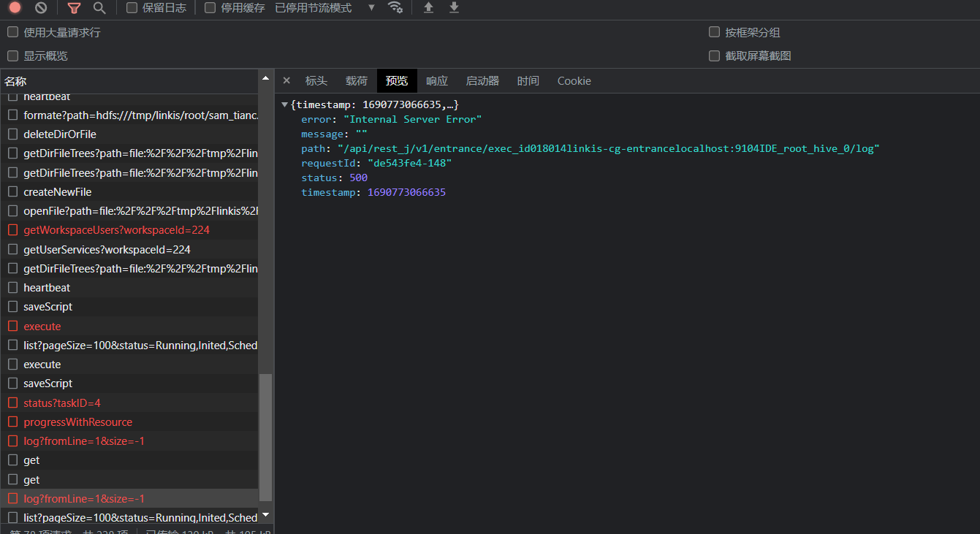Check 使用大量请求行 option
Screen dimensions: 980x534
[12, 32]
